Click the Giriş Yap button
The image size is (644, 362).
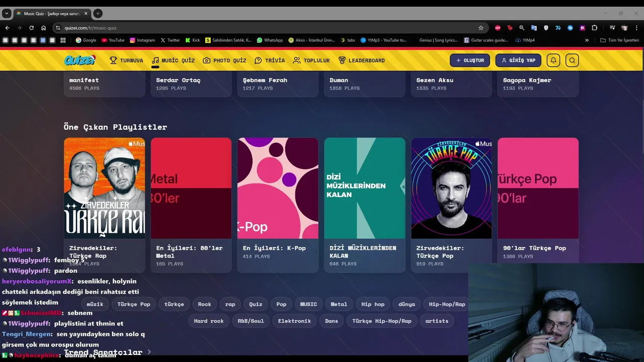518,60
